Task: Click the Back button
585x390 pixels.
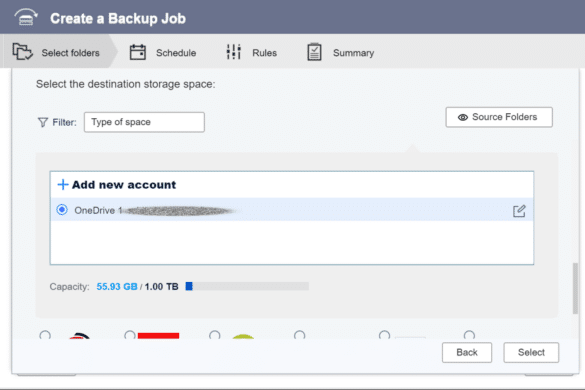Action: pyautogui.click(x=467, y=352)
